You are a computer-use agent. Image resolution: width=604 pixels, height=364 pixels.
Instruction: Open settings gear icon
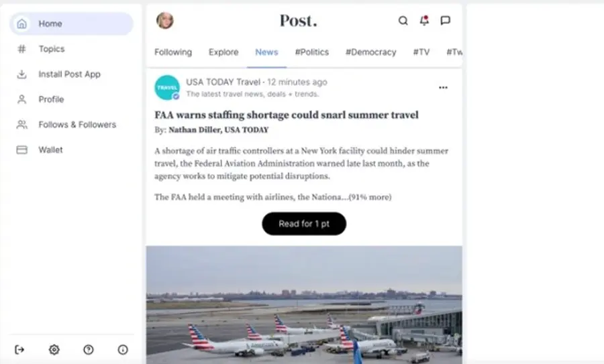pos(54,349)
